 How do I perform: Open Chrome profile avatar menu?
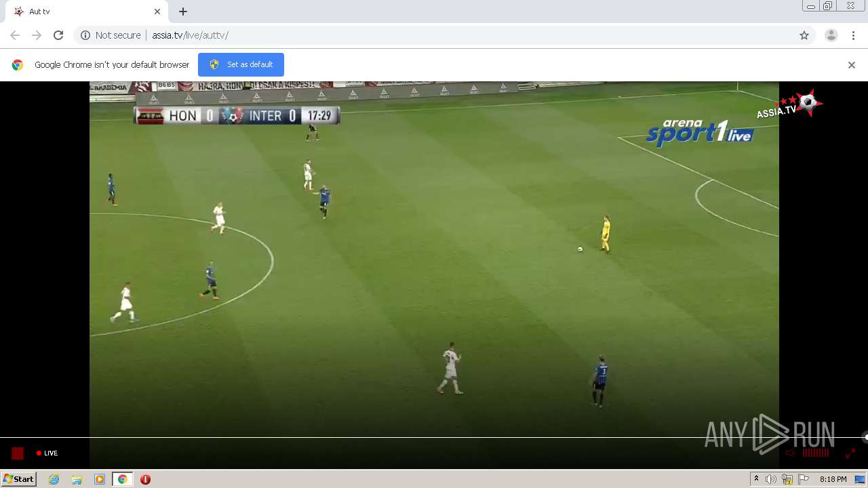pyautogui.click(x=831, y=35)
